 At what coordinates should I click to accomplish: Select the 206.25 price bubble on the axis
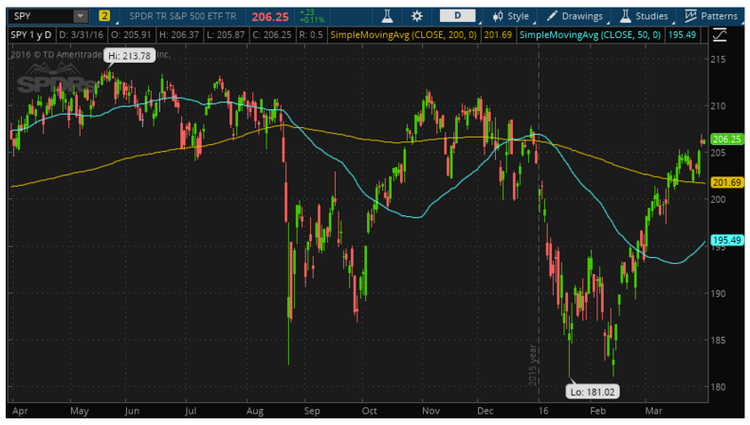(x=725, y=139)
